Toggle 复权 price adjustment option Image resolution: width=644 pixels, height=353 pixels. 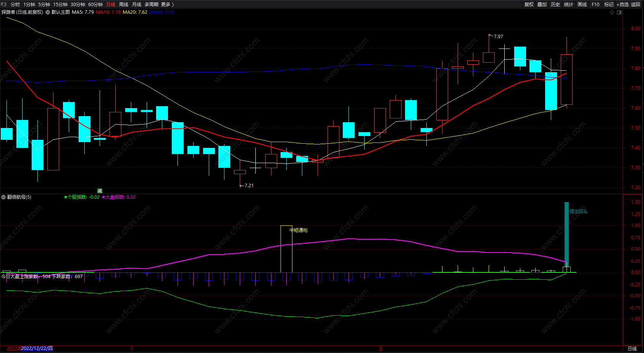(x=529, y=4)
